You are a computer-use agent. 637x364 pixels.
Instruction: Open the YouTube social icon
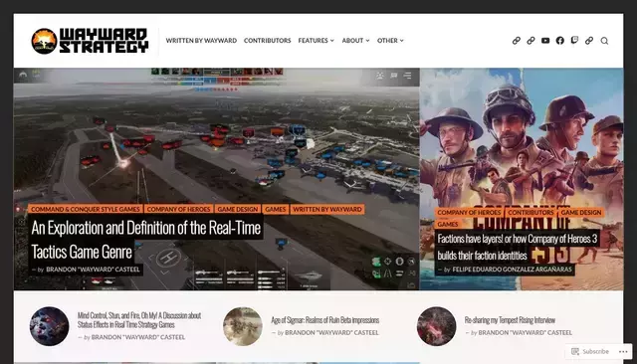545,41
